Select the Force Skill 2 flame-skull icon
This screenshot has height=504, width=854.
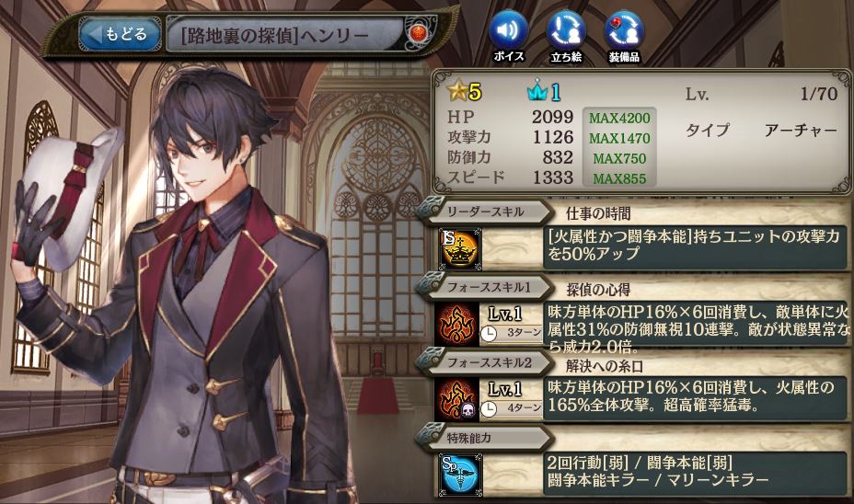(x=457, y=400)
